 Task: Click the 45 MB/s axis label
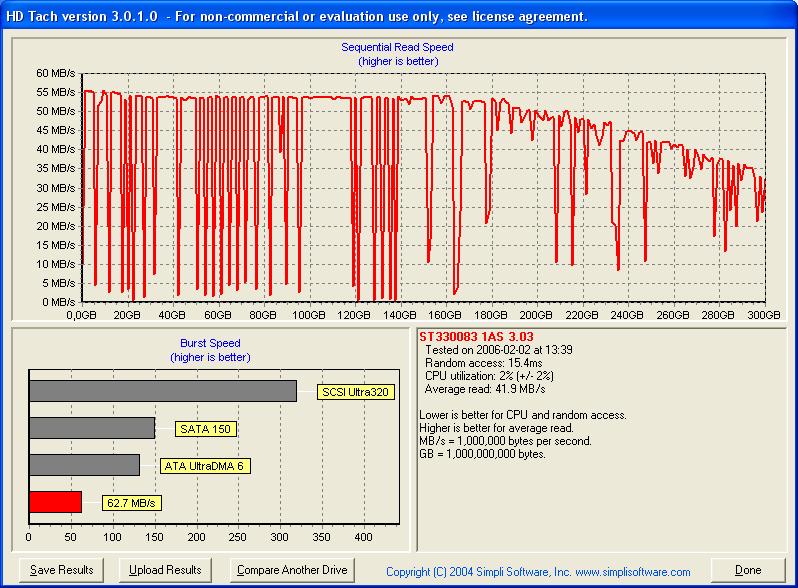55,130
